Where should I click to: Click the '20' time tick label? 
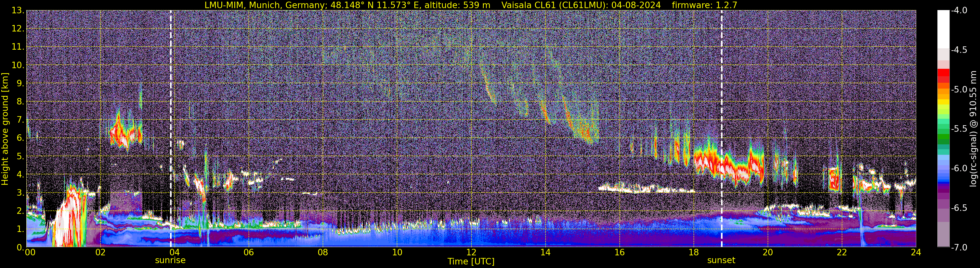click(768, 252)
